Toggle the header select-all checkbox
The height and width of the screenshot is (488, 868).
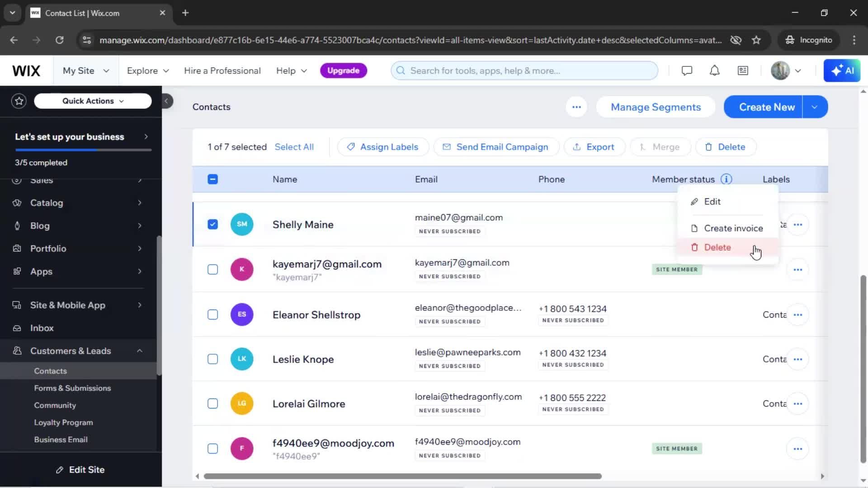point(212,179)
